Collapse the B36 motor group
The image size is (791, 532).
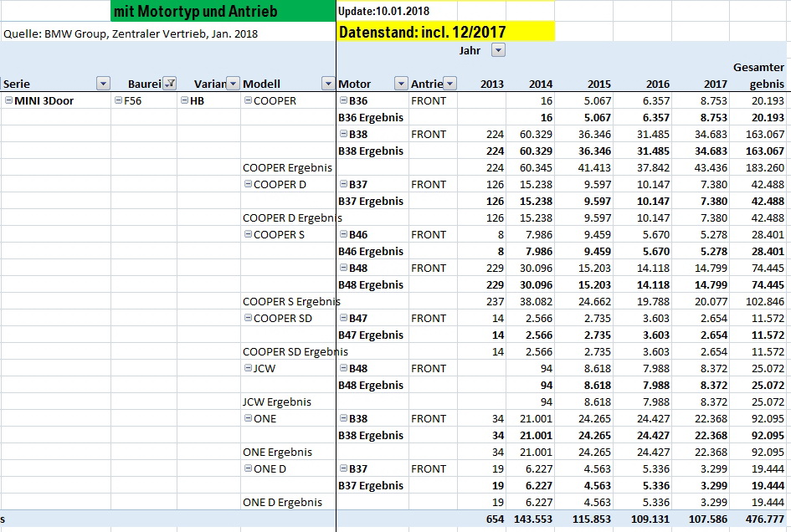pos(343,100)
